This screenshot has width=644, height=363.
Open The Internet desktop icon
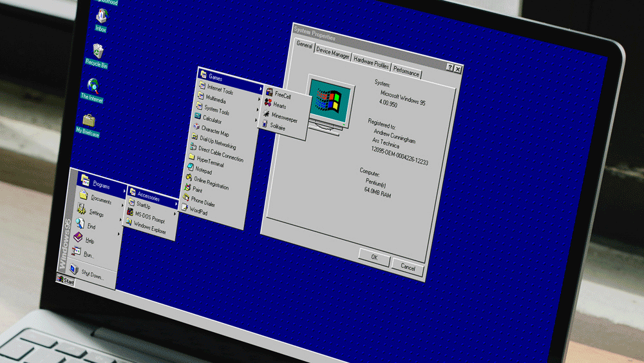coord(93,90)
